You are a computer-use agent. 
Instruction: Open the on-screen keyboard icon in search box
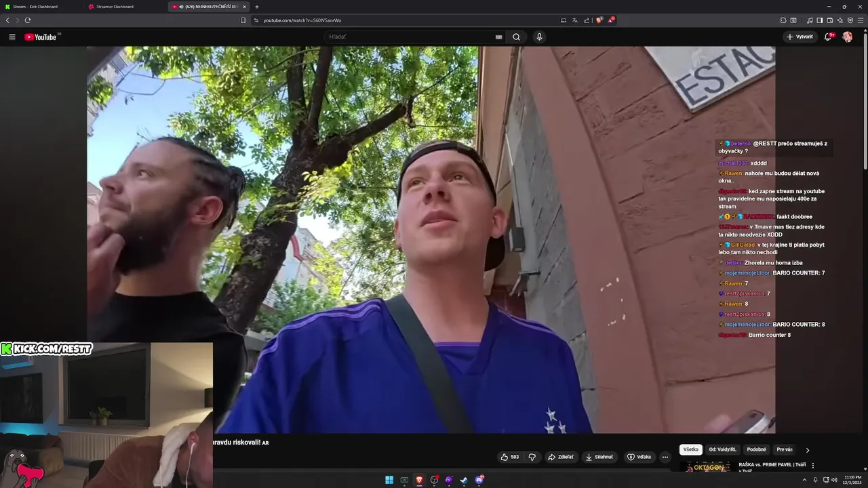click(x=498, y=37)
